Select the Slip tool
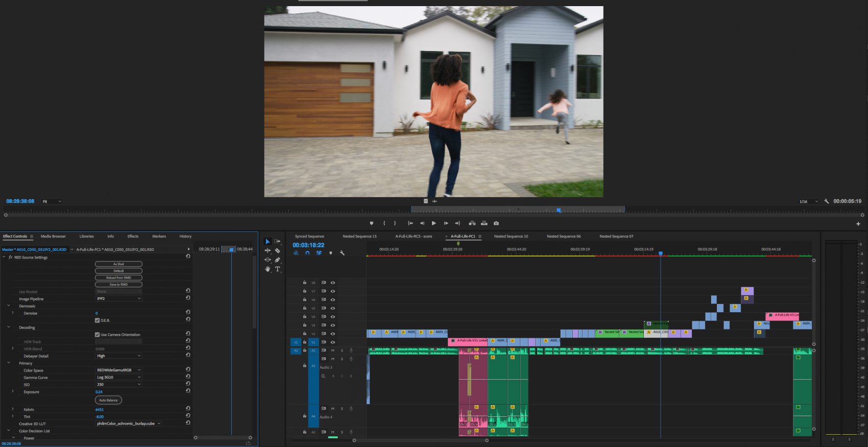This screenshot has width=868, height=447. [x=268, y=260]
